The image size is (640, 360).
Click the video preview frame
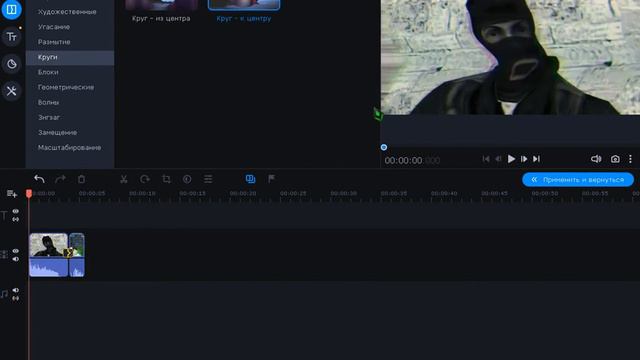tap(510, 57)
